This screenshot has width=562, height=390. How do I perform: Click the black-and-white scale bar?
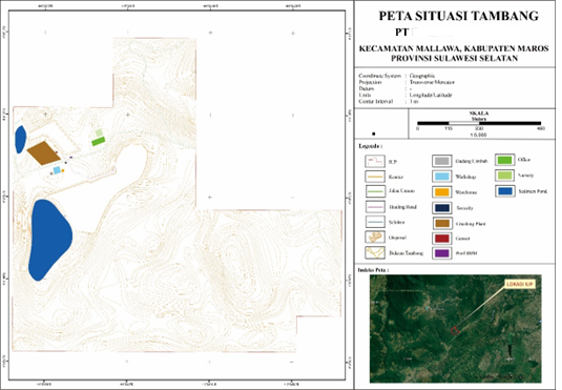click(479, 123)
